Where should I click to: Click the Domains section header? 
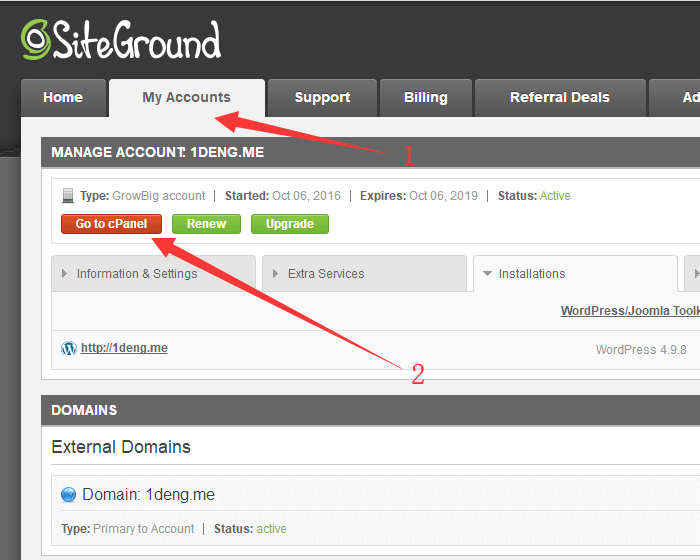(84, 410)
